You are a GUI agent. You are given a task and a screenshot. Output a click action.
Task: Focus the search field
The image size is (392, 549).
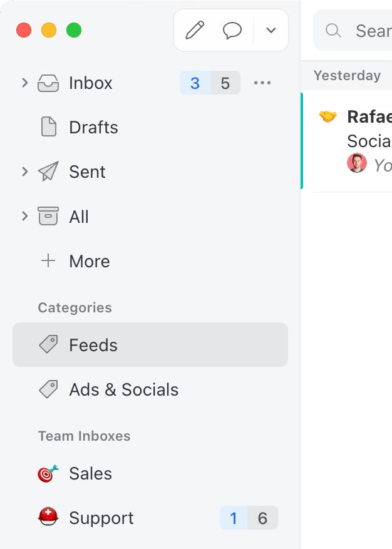tap(369, 30)
